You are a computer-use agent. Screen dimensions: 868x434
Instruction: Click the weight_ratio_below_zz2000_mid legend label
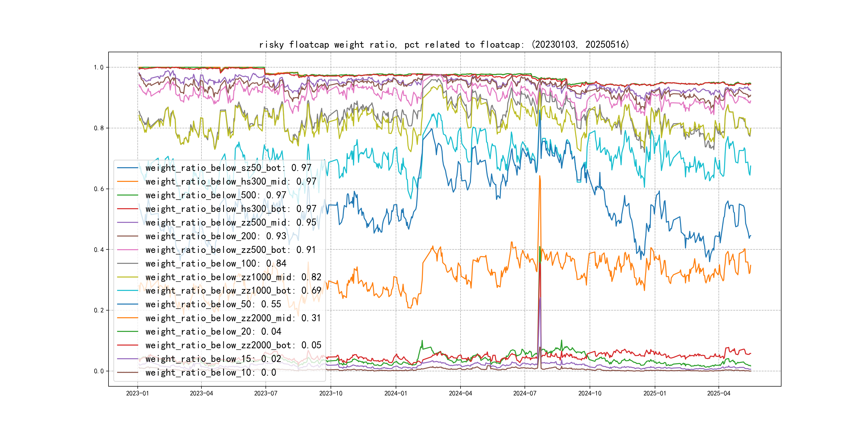click(233, 318)
